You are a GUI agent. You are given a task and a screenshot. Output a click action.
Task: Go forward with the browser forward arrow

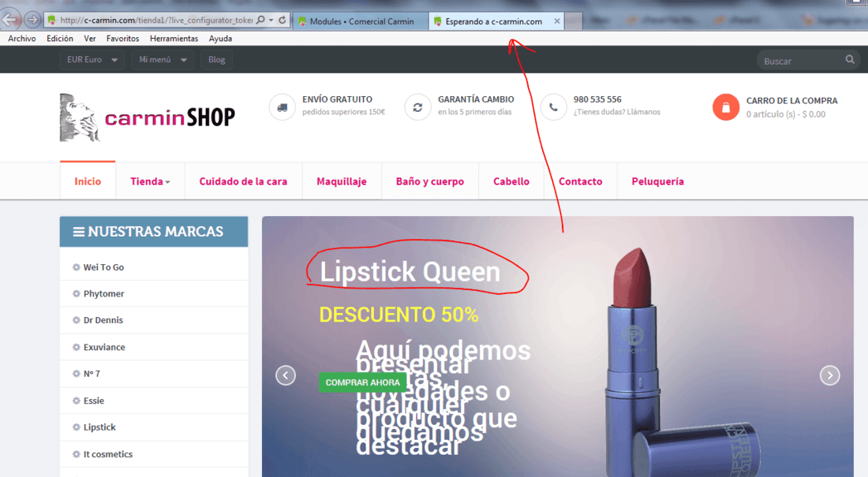pyautogui.click(x=32, y=20)
